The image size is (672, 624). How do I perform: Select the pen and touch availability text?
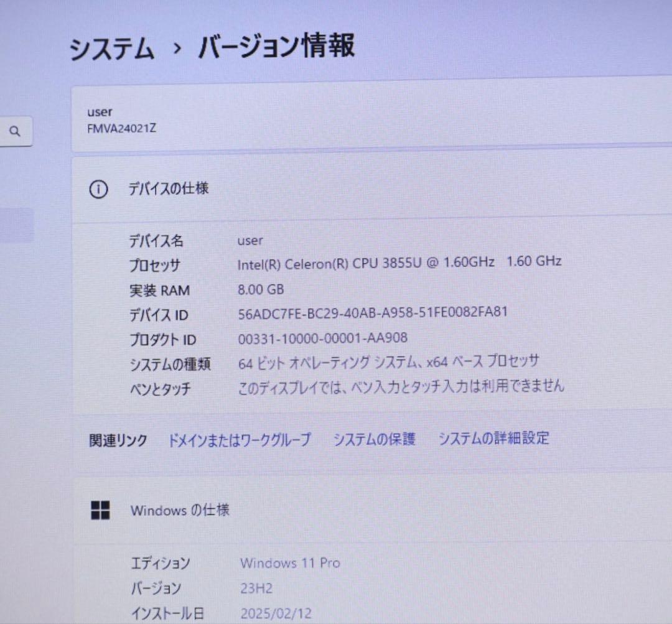click(x=401, y=386)
